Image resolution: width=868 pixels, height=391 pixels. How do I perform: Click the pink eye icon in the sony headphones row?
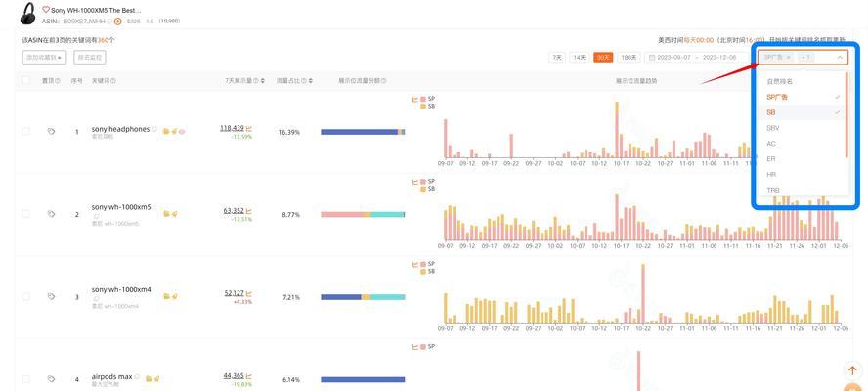click(x=182, y=132)
